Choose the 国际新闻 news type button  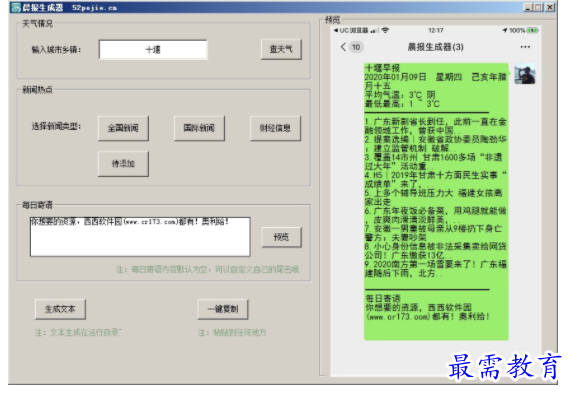pyautogui.click(x=199, y=128)
